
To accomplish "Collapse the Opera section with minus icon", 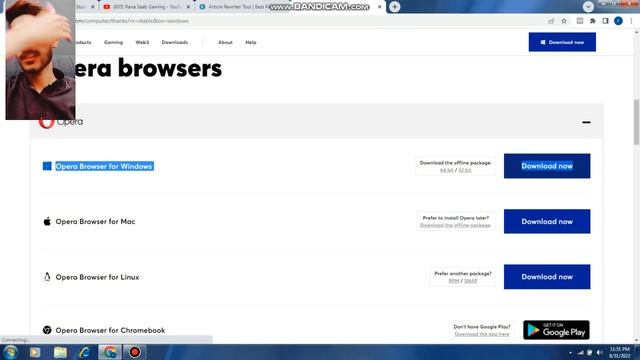I will click(x=586, y=122).
